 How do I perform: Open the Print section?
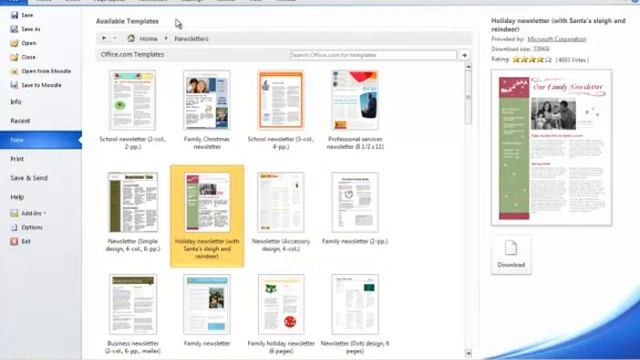pyautogui.click(x=17, y=159)
